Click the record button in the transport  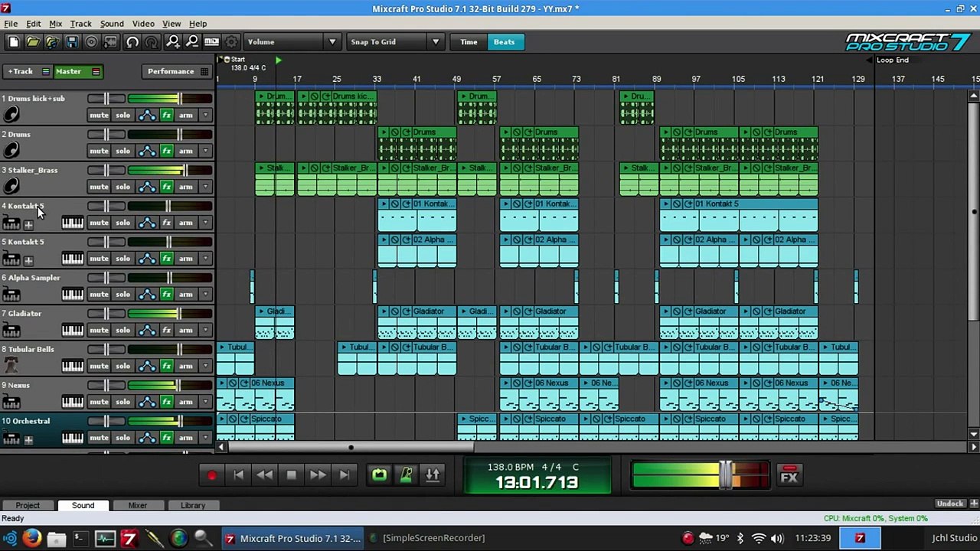pos(212,475)
